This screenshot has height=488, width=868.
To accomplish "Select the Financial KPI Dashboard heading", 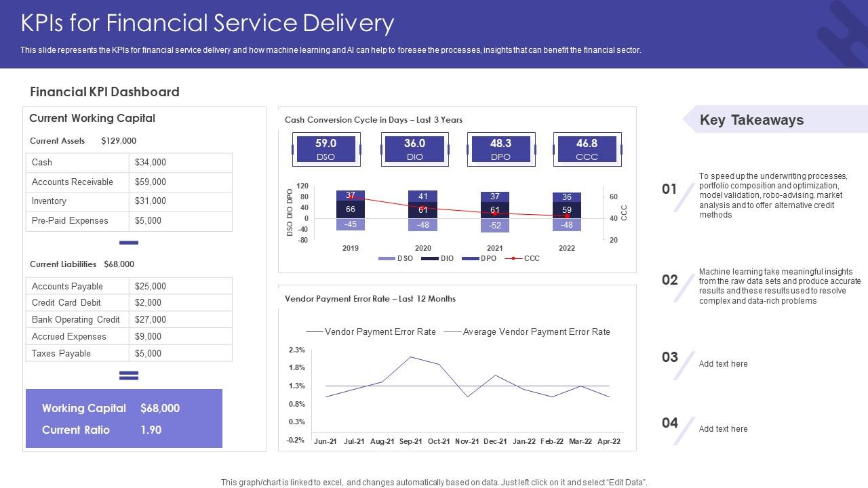I will click(x=104, y=91).
